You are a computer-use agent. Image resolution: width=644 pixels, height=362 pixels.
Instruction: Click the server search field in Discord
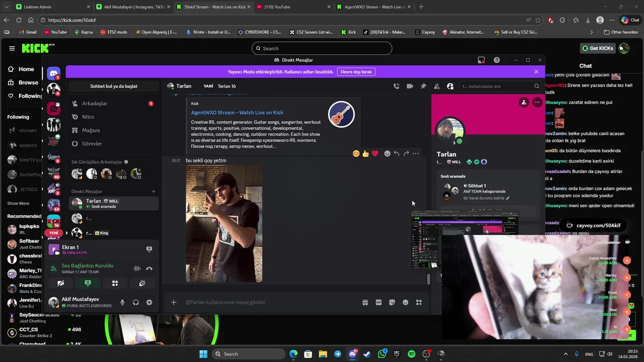pos(500,86)
